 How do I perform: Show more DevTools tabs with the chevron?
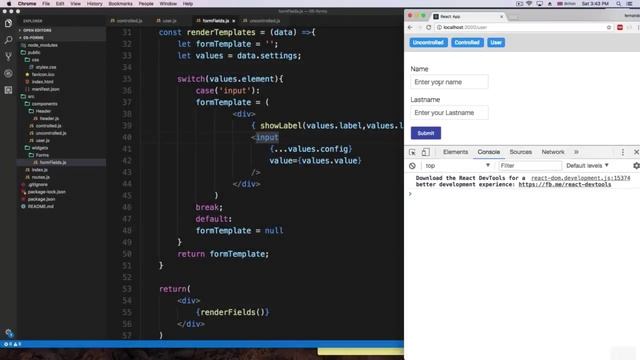pyautogui.click(x=576, y=152)
